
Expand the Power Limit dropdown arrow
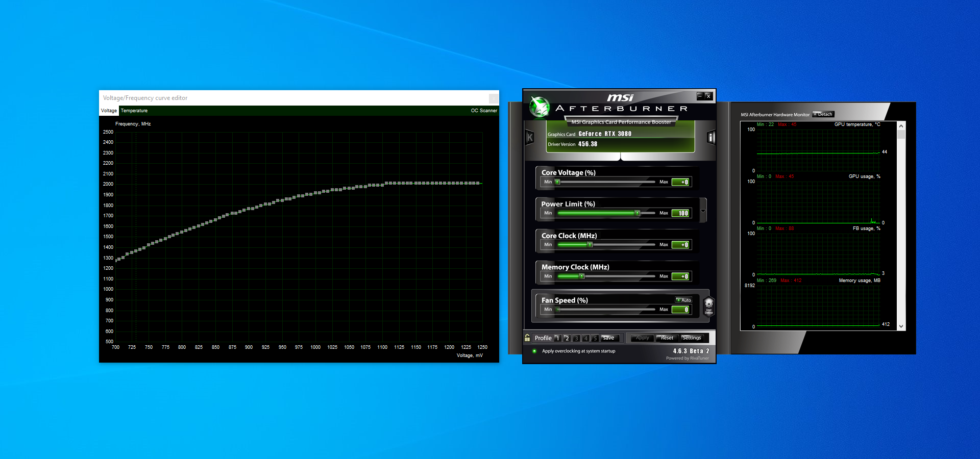[703, 211]
